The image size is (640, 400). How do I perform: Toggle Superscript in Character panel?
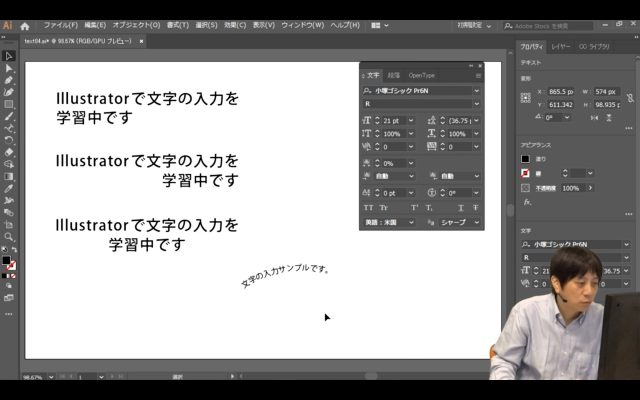(x=414, y=208)
